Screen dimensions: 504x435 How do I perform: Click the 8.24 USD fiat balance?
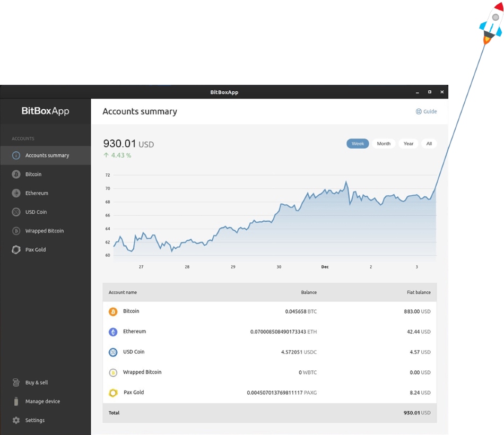[420, 393]
